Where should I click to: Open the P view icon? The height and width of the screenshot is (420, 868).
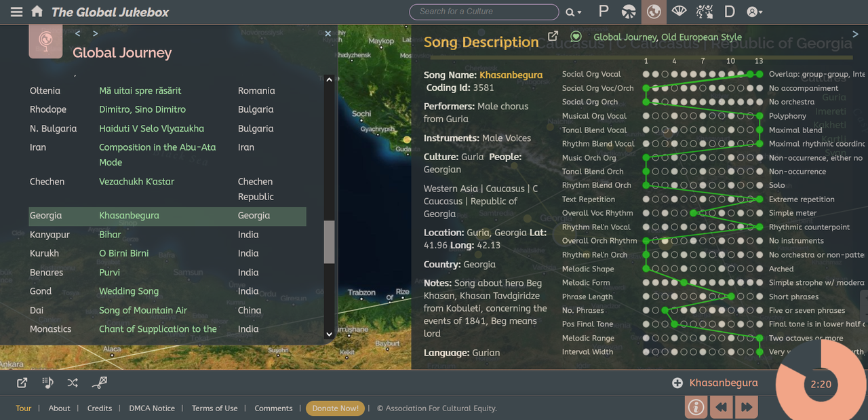(x=604, y=12)
